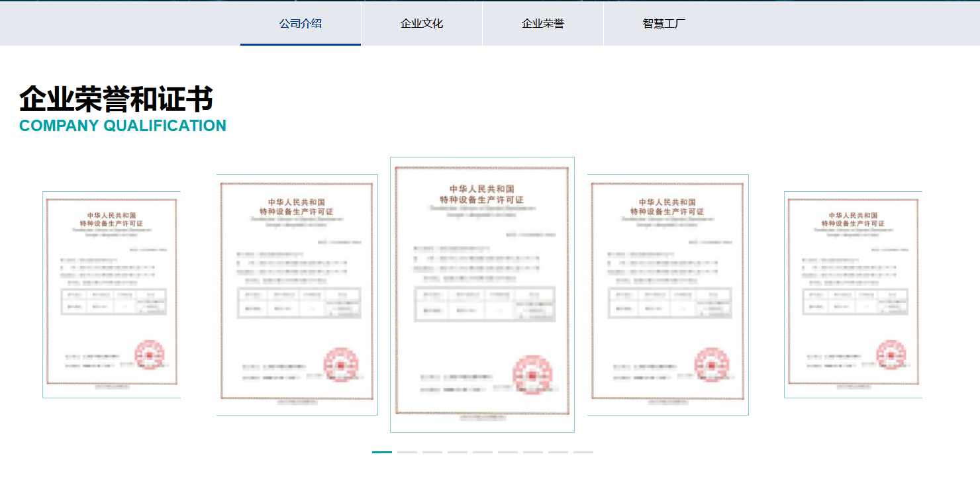Select the sixth carousel page dot

(x=508, y=452)
